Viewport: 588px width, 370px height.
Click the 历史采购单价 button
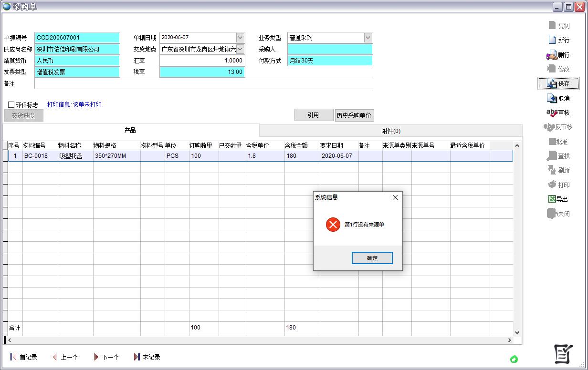[x=354, y=115]
